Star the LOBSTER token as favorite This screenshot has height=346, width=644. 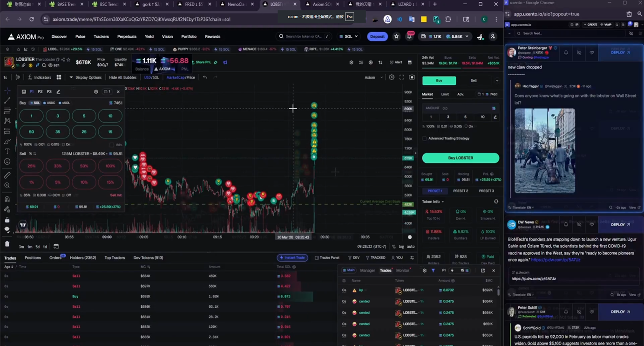[68, 60]
